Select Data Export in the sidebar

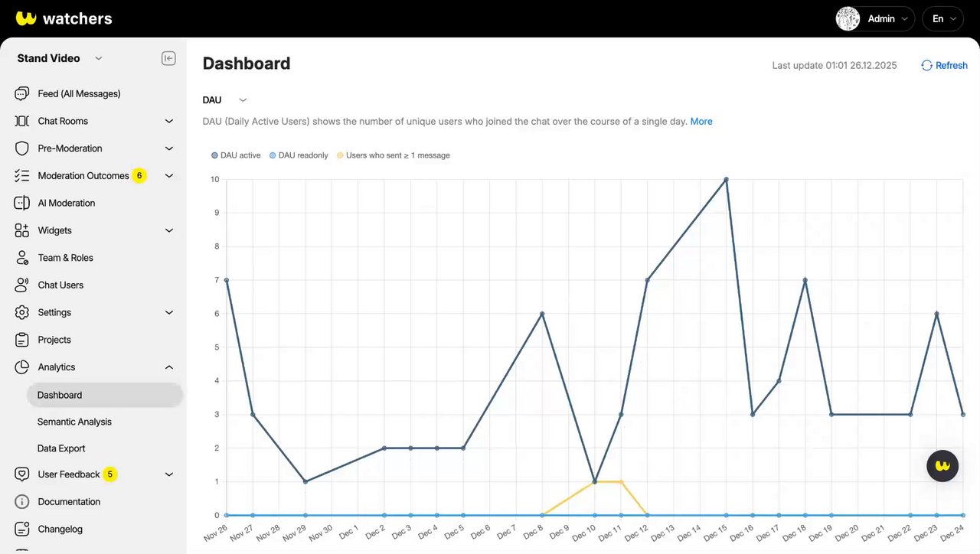click(x=61, y=448)
